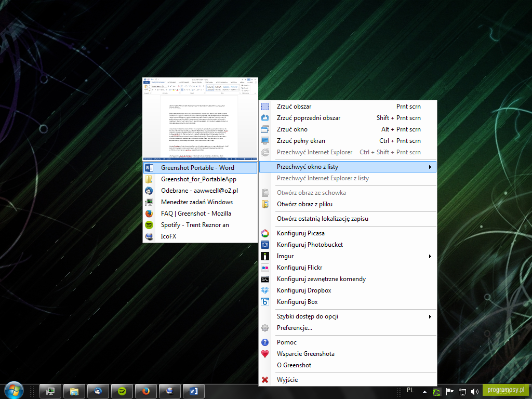This screenshot has width=532, height=399.
Task: Click the Greenshot tray icon in the notification area
Action: 437,392
